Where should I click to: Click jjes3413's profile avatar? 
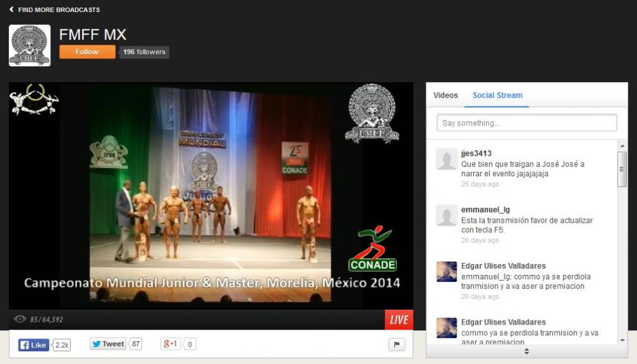447,159
